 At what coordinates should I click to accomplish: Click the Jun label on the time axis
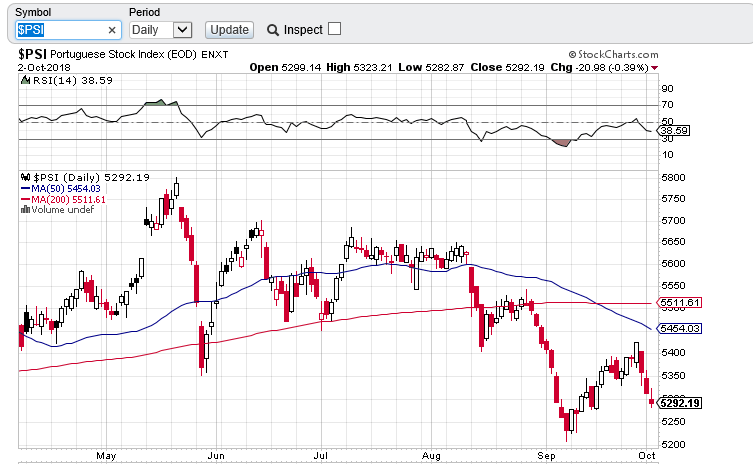[x=216, y=455]
